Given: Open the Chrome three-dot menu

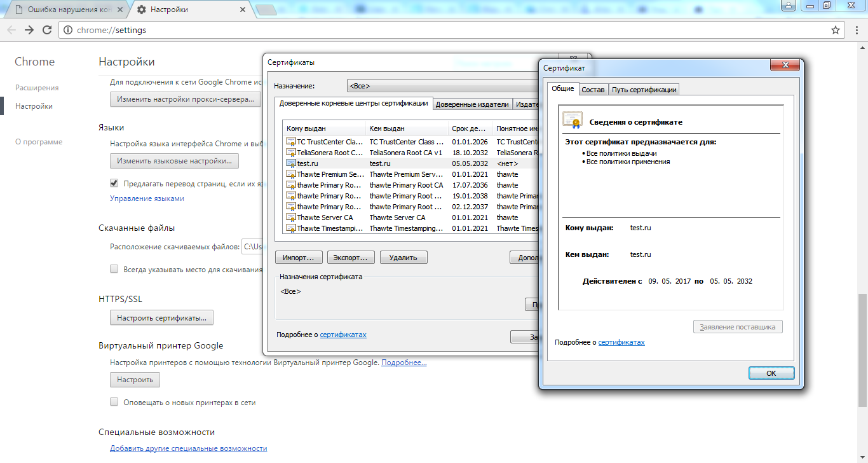Looking at the screenshot, I should tap(855, 30).
